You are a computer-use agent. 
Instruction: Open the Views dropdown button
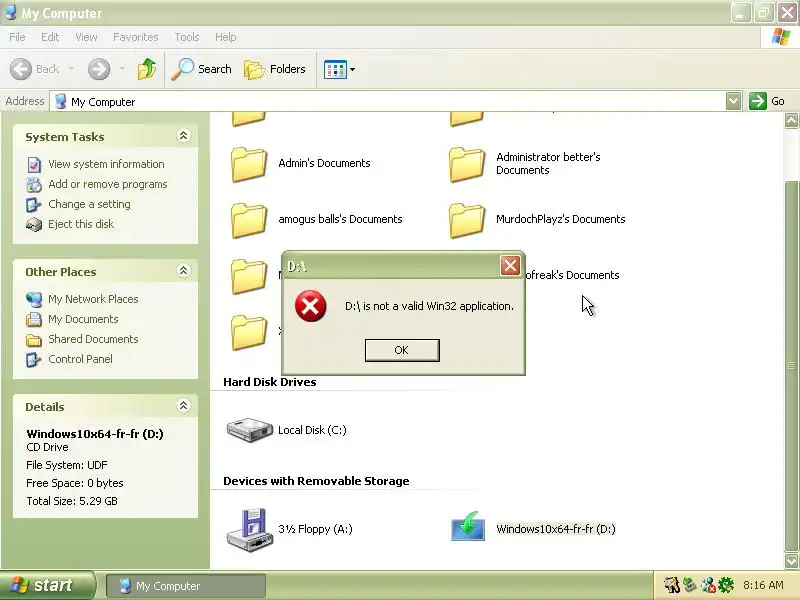tap(339, 69)
